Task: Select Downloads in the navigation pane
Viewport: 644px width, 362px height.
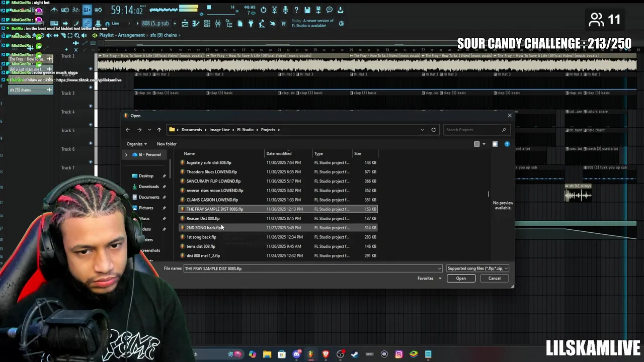Action: 148,187
